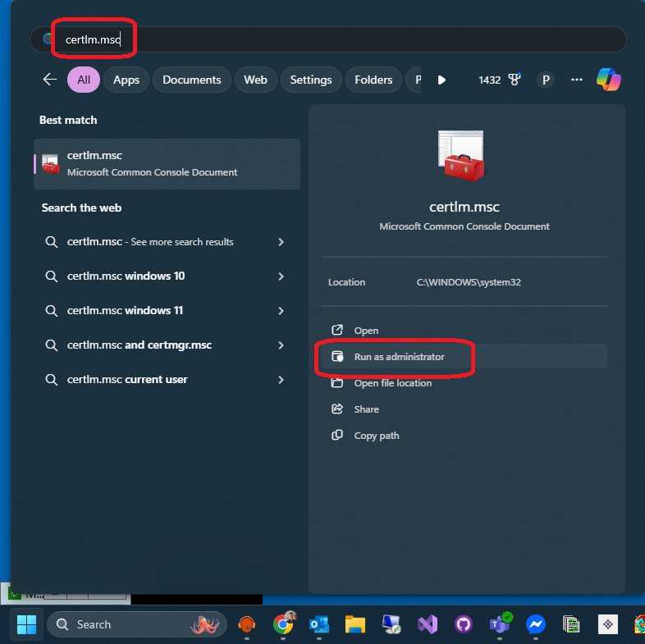Select the All filter tab
645x644 pixels.
click(x=84, y=80)
